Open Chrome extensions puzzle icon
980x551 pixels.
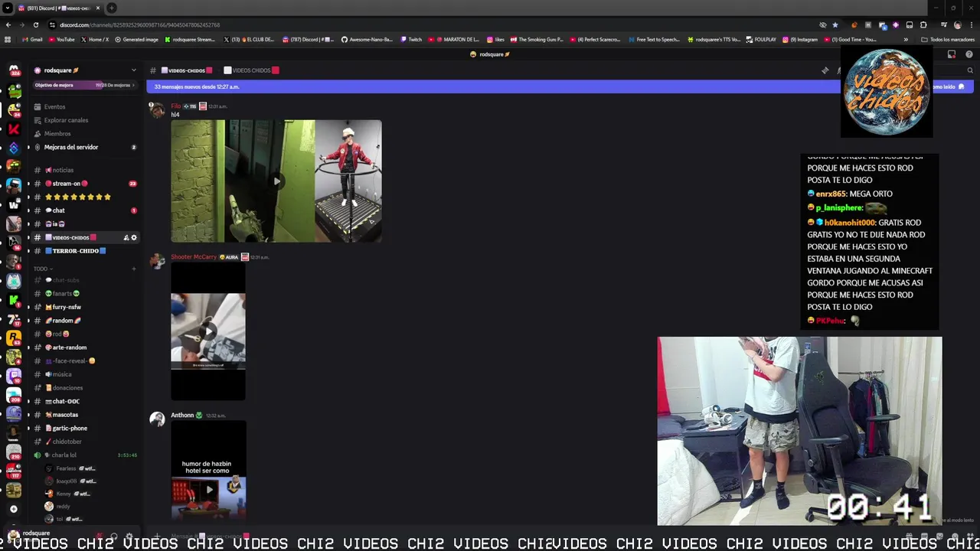tap(923, 24)
